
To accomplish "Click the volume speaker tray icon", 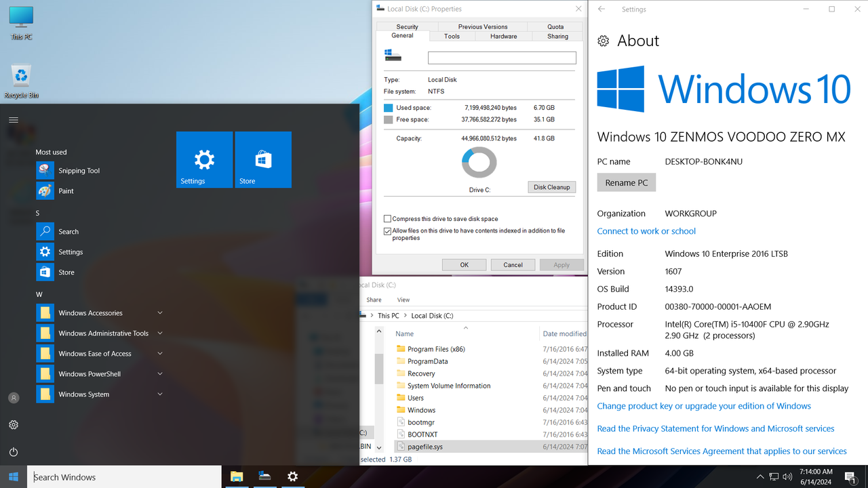I will pos(787,477).
